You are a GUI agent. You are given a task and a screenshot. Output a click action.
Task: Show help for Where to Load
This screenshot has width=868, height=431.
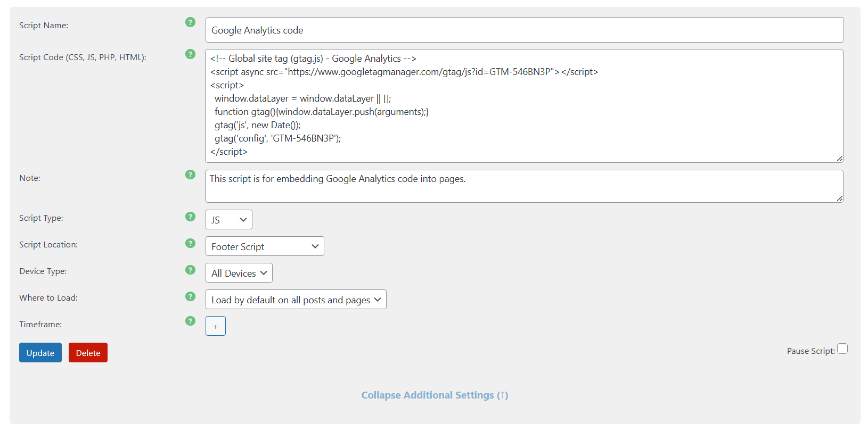pos(190,296)
